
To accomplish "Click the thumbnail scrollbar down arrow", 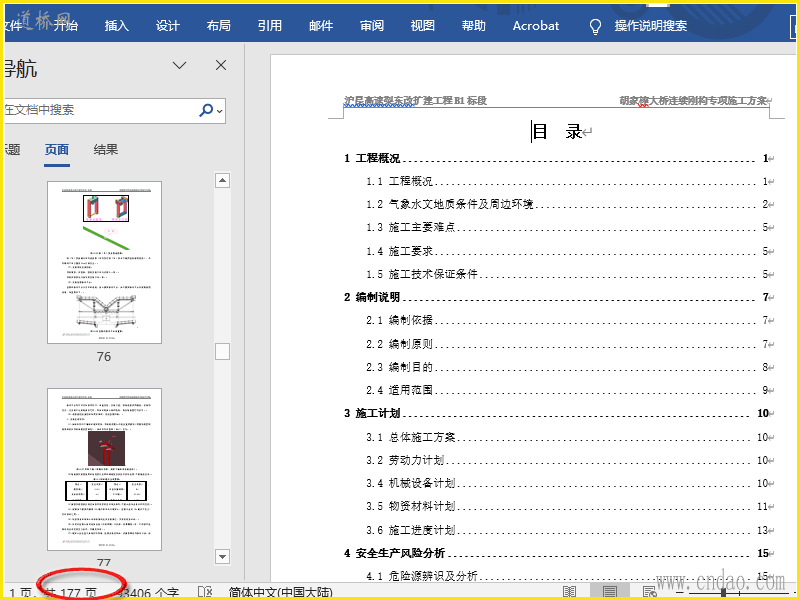I will (222, 557).
